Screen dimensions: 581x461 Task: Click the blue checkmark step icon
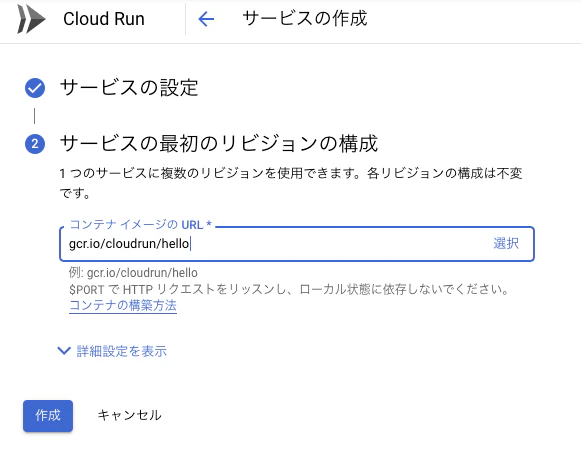click(x=35, y=88)
